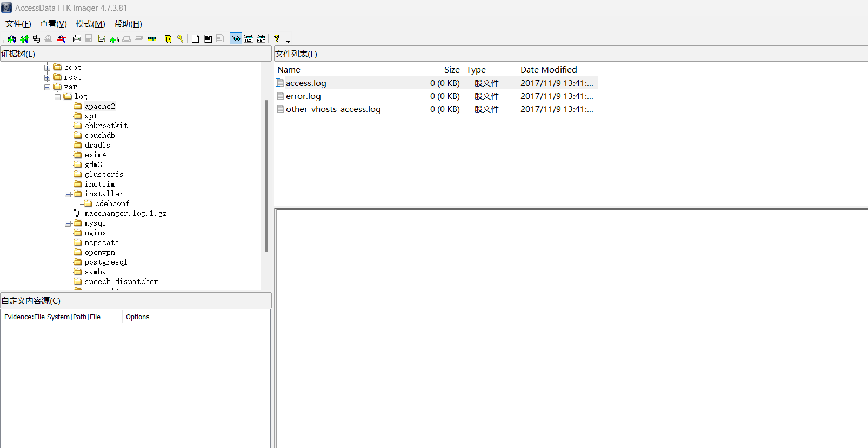The height and width of the screenshot is (448, 868).
Task: Open the Image Mounting tool icon
Action: point(36,39)
